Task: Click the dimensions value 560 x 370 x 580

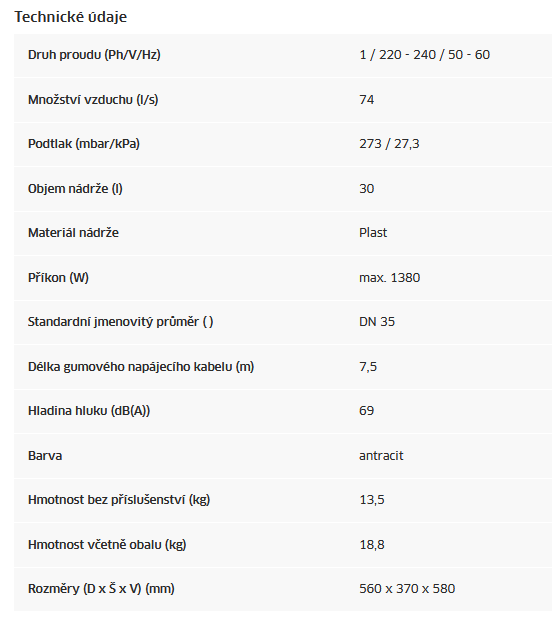Action: tap(407, 589)
